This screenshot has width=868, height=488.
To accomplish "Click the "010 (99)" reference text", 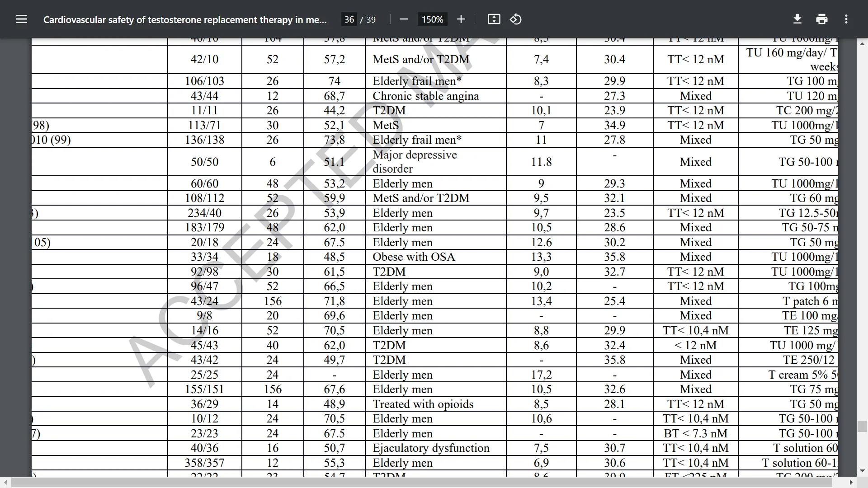I will tap(51, 140).
